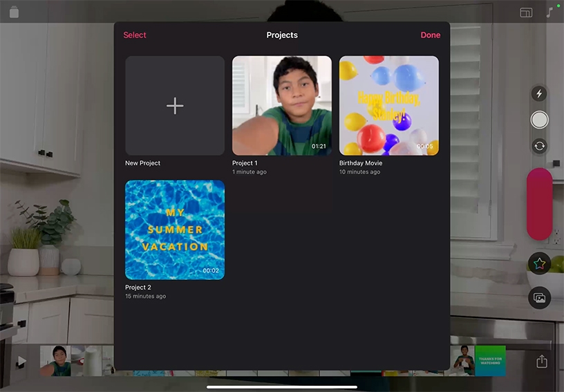Open the photo library icon
The image size is (564, 392).
[539, 298]
